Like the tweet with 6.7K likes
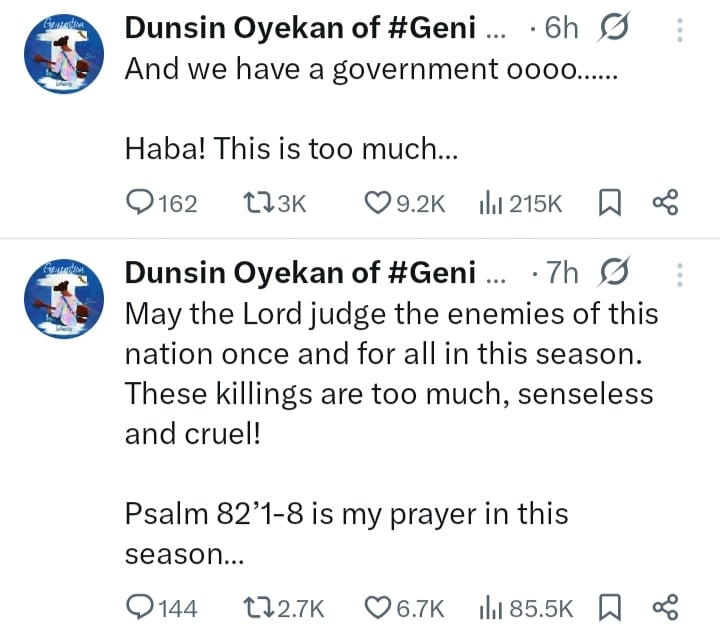Image resolution: width=720 pixels, height=633 pixels. 376,607
